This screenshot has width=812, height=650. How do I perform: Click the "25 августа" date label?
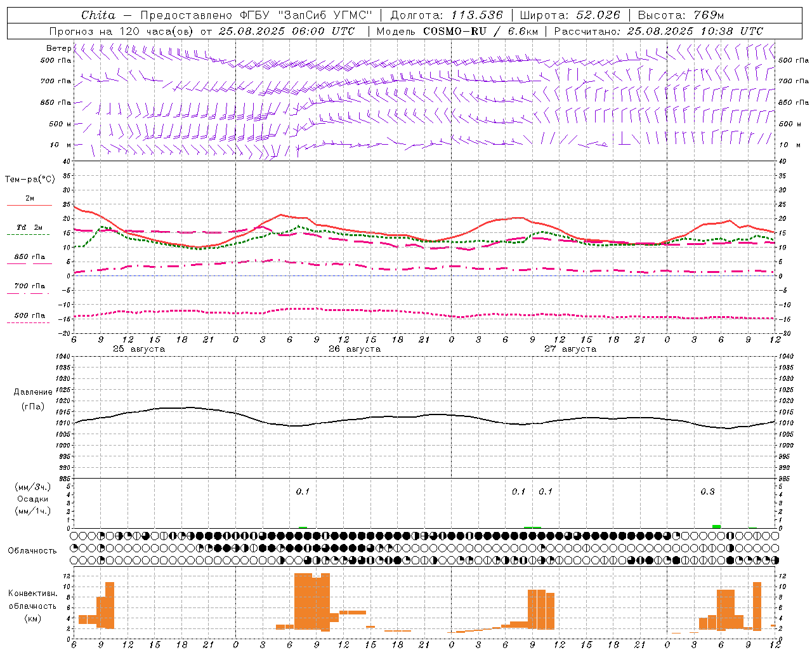tap(139, 349)
